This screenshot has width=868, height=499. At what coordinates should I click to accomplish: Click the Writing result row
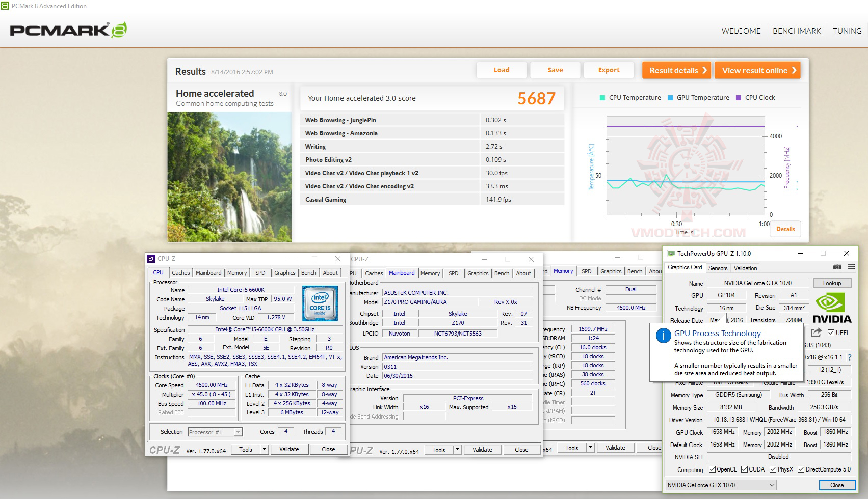click(432, 147)
